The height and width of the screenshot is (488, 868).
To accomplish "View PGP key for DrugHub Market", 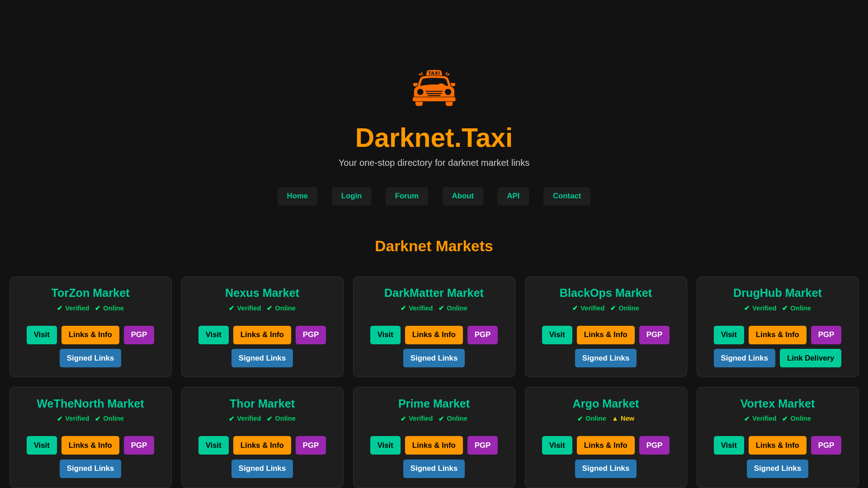I will tap(826, 335).
